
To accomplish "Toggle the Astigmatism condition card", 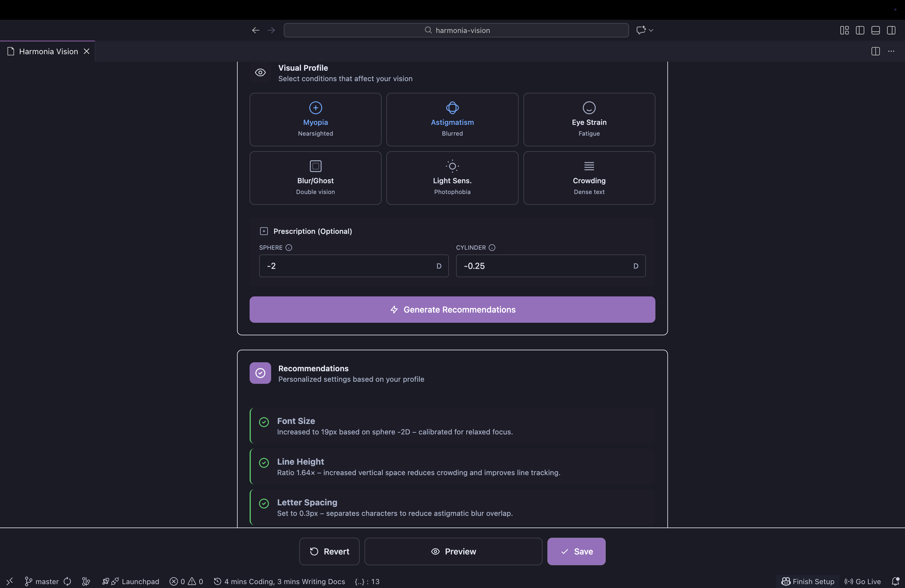I will (452, 119).
